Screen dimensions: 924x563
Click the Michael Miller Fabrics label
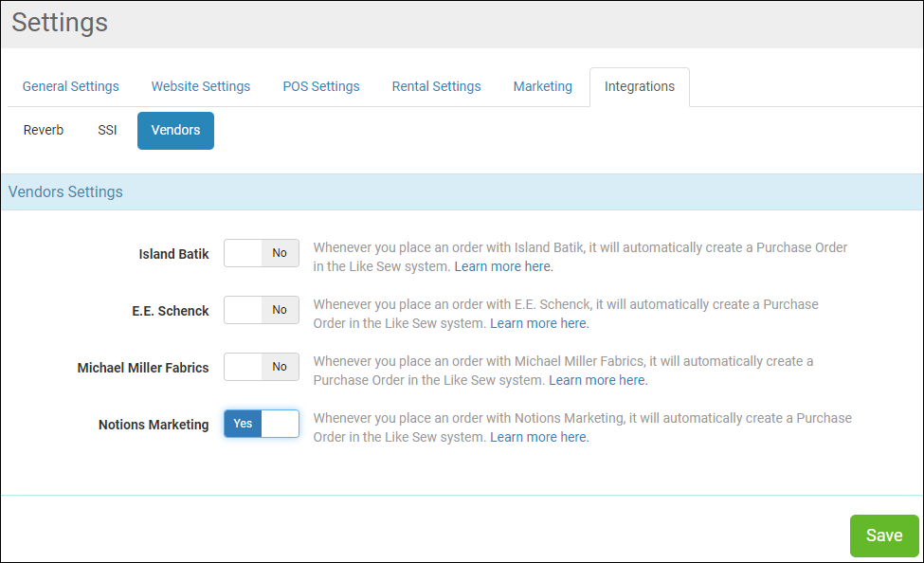(143, 368)
